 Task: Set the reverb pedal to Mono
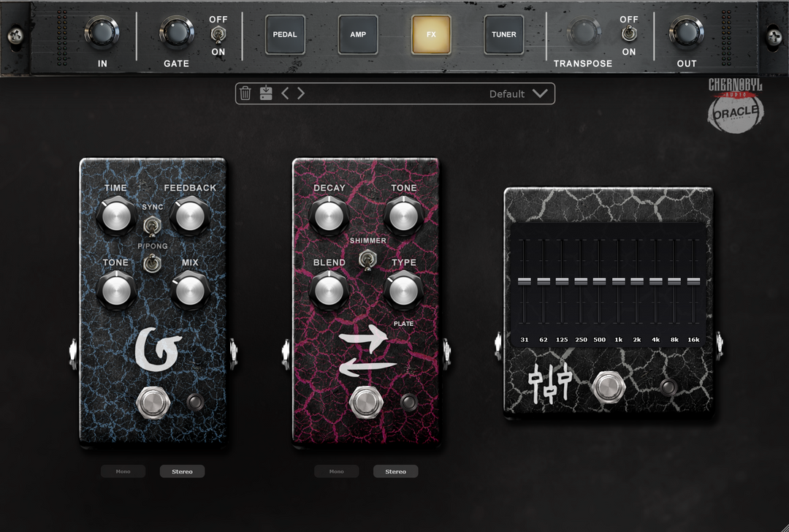pyautogui.click(x=336, y=471)
